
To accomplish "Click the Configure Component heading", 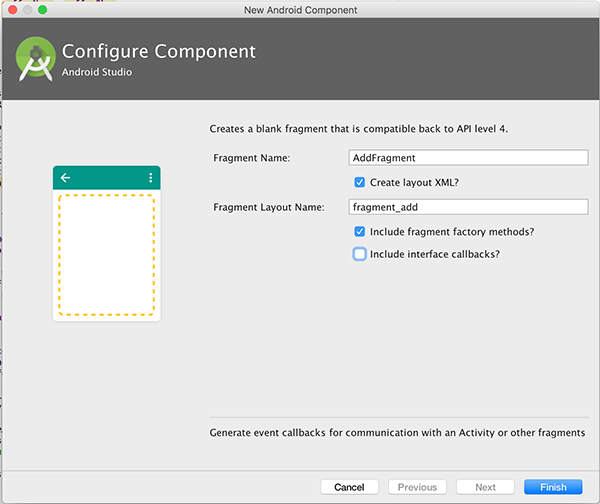I will point(159,52).
